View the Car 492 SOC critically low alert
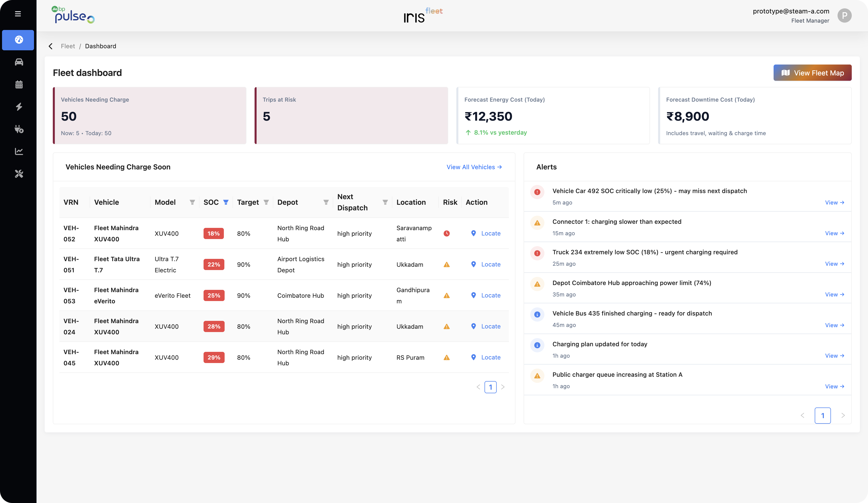 click(834, 203)
